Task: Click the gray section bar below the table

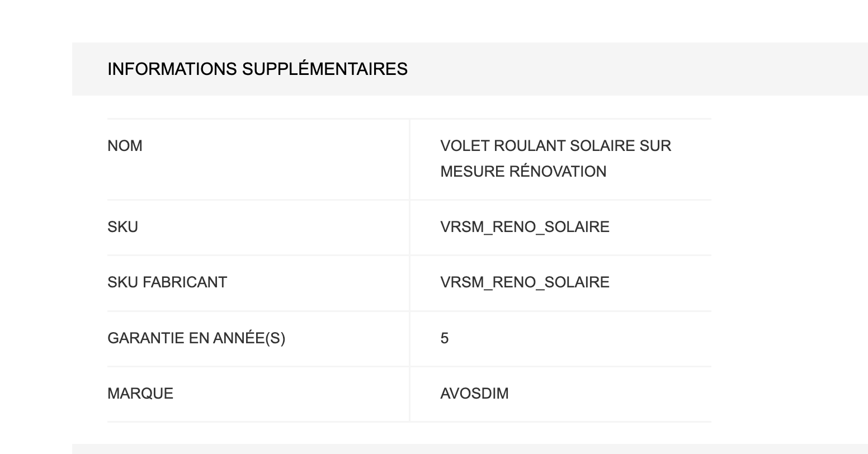Action: (x=470, y=449)
